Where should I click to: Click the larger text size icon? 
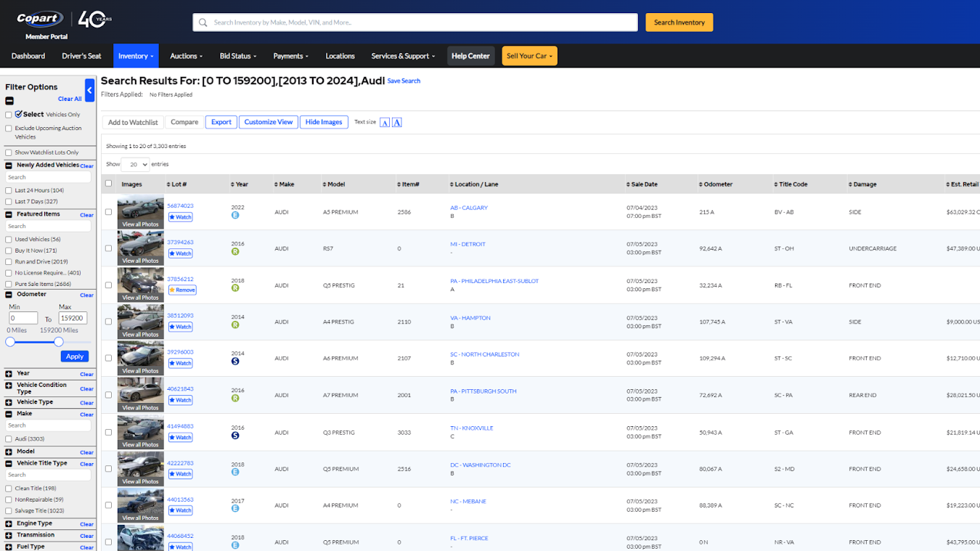[x=397, y=123]
